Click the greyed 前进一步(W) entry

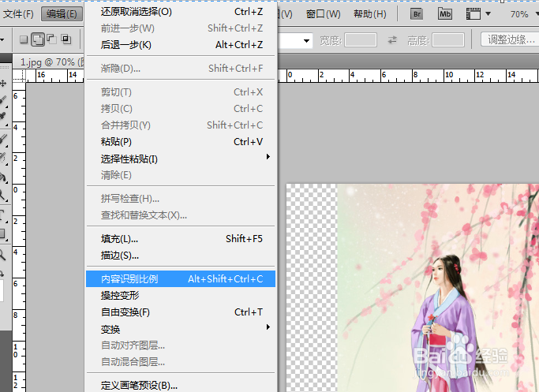[x=181, y=28]
